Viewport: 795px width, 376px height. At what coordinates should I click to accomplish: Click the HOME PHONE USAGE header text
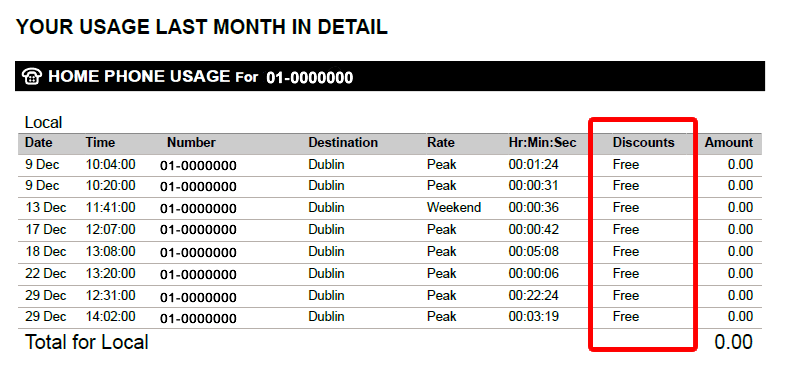click(139, 77)
